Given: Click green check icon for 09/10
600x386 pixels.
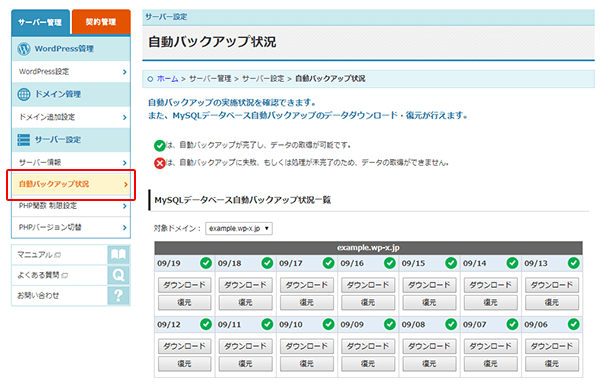Looking at the screenshot, I should pos(328,324).
